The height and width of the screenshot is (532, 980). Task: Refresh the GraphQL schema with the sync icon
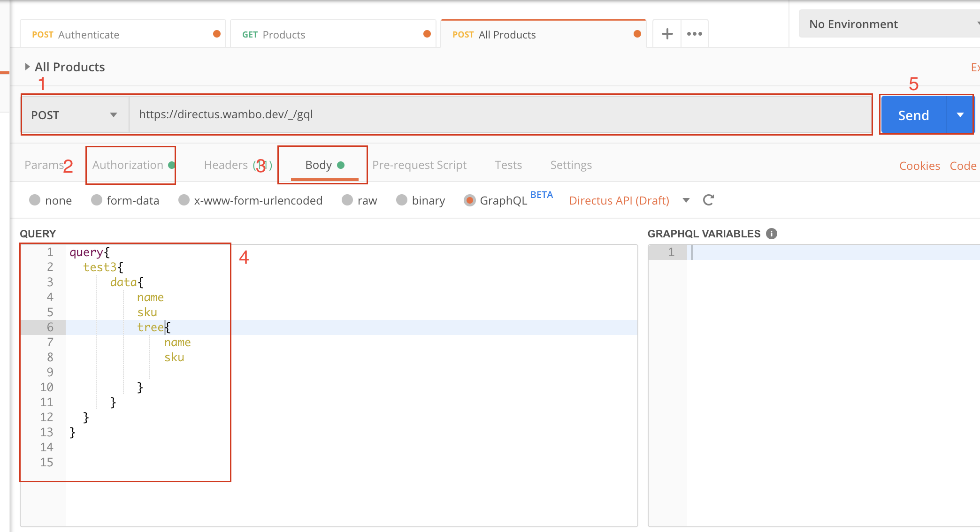coord(709,200)
